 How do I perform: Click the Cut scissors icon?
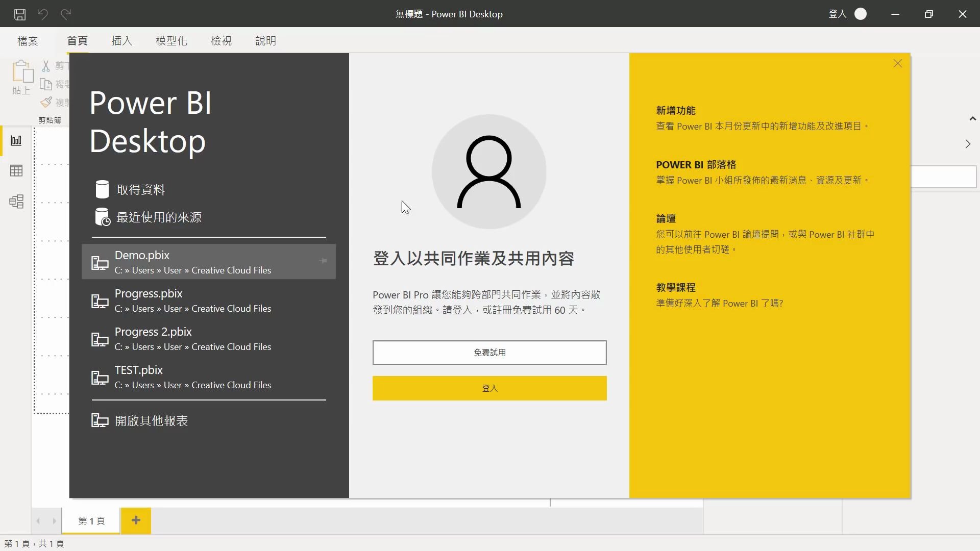[x=46, y=65]
